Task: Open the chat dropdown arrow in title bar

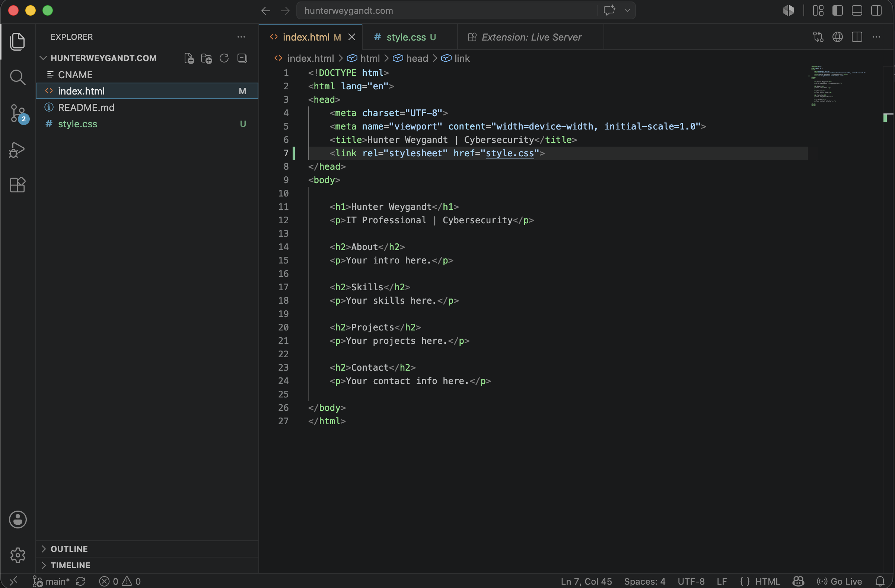Action: point(627,10)
